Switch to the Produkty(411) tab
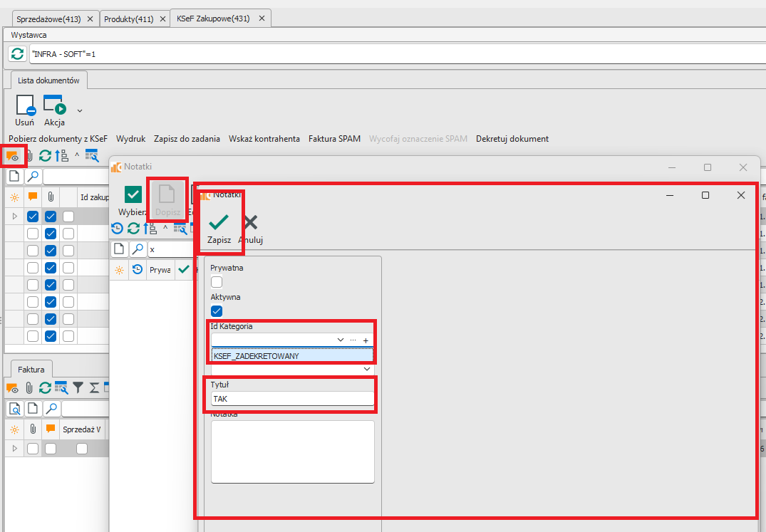Viewport: 766px width, 532px height. tap(129, 19)
